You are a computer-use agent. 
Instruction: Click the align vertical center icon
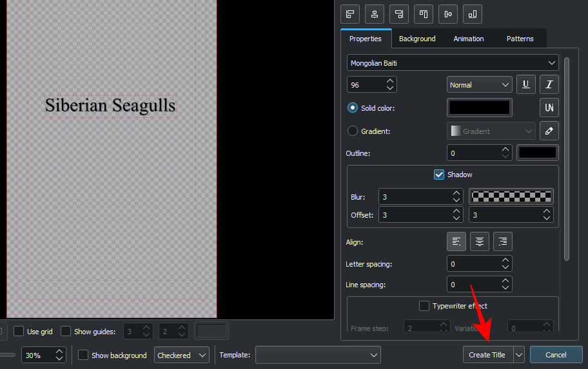click(x=448, y=14)
